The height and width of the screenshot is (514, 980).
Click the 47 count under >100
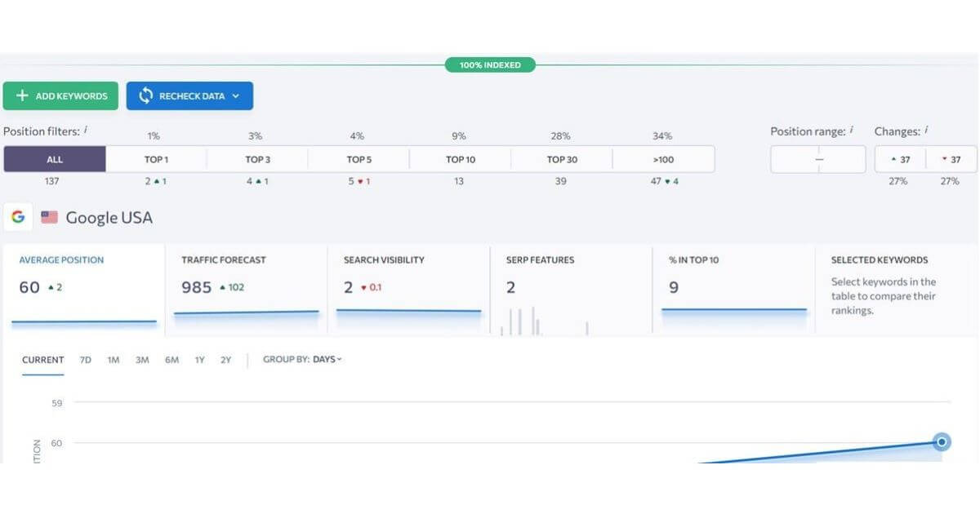coord(656,181)
